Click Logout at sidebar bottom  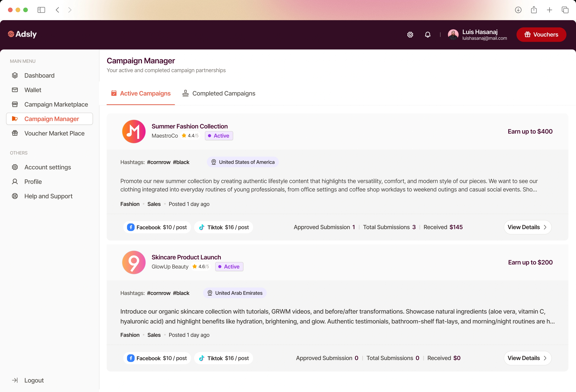[34, 380]
